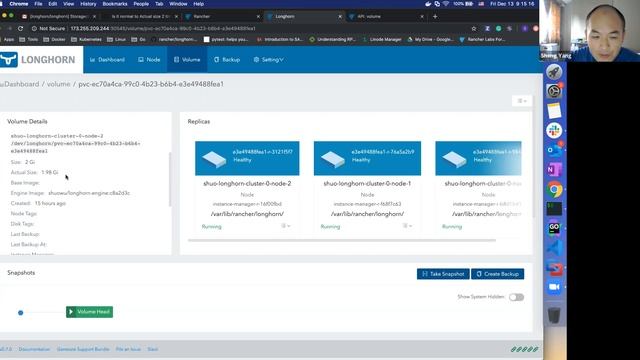Expand the Setting dropdown menu

[x=268, y=60]
